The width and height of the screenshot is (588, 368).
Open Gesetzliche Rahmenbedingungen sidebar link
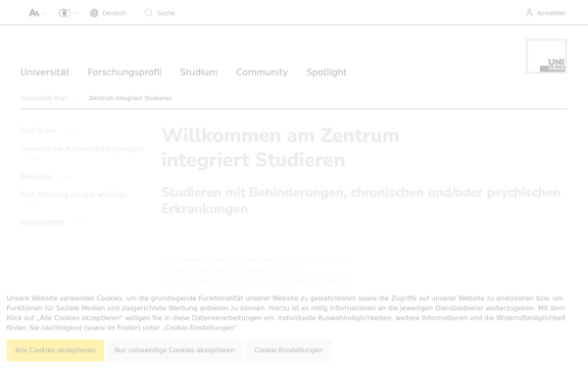coord(82,149)
